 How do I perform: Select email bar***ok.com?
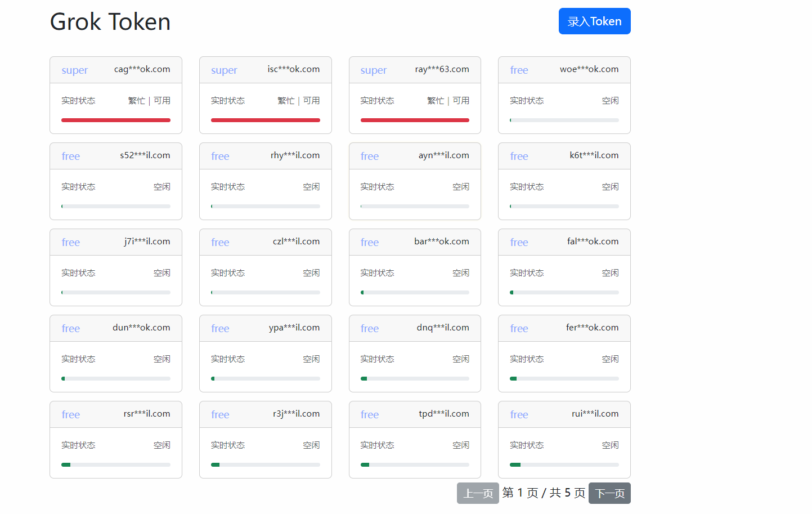pos(441,242)
